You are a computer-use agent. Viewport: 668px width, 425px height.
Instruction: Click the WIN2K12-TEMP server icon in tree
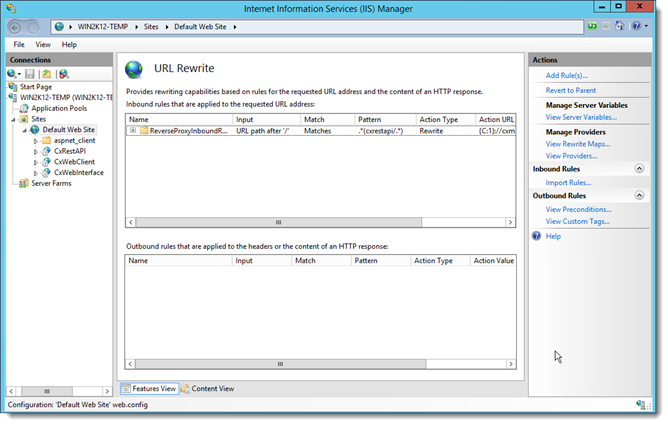(13, 98)
